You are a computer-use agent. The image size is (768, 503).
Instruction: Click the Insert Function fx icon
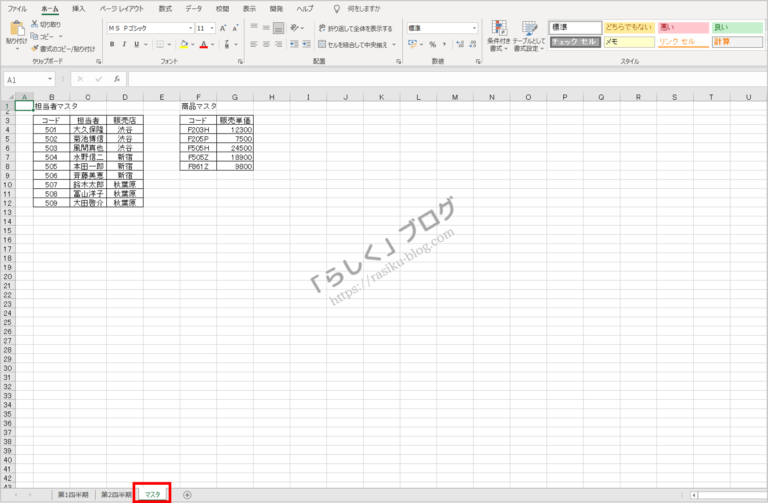(x=117, y=79)
